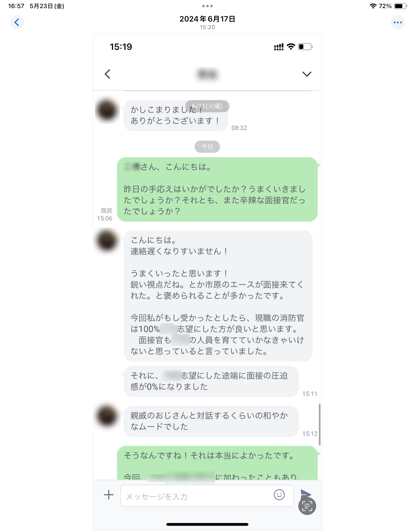Viewport: 415px width, 532px height.
Task: Tap the avatar next to 親戚のおじさん message
Action: tap(107, 416)
